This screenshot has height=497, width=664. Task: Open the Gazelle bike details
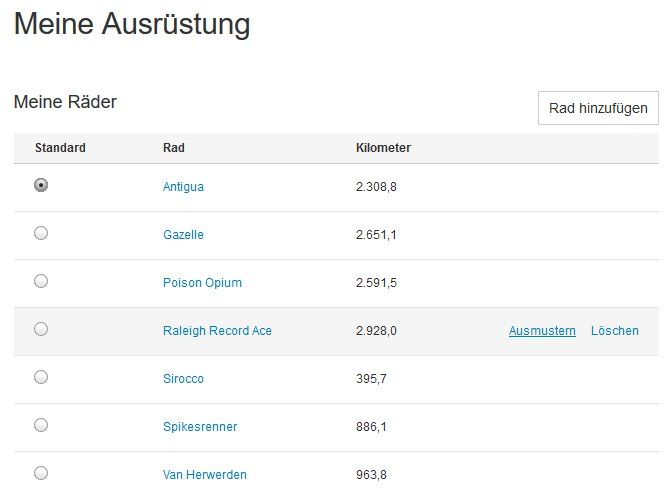click(x=183, y=235)
